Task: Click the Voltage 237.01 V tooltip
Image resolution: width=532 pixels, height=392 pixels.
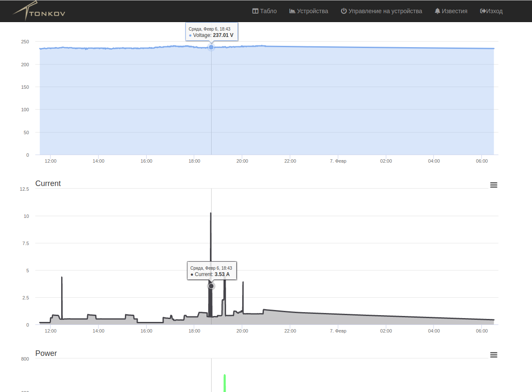Action: (212, 32)
